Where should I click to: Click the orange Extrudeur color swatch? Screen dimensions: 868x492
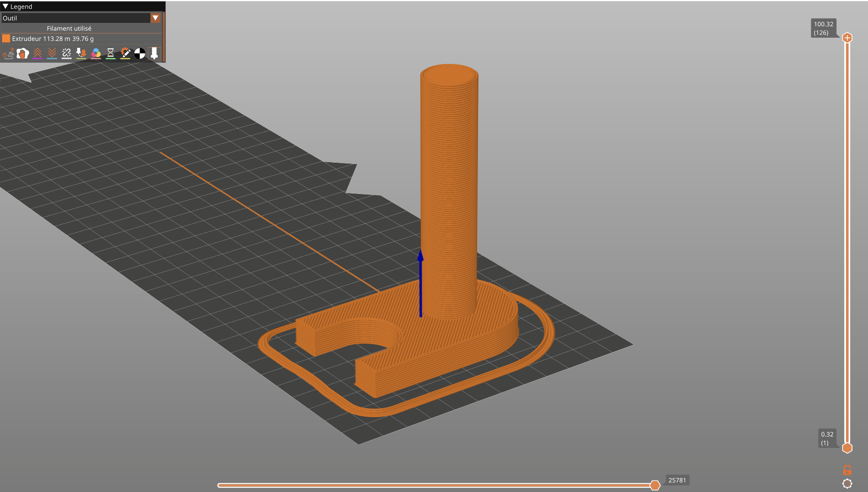pyautogui.click(x=6, y=39)
